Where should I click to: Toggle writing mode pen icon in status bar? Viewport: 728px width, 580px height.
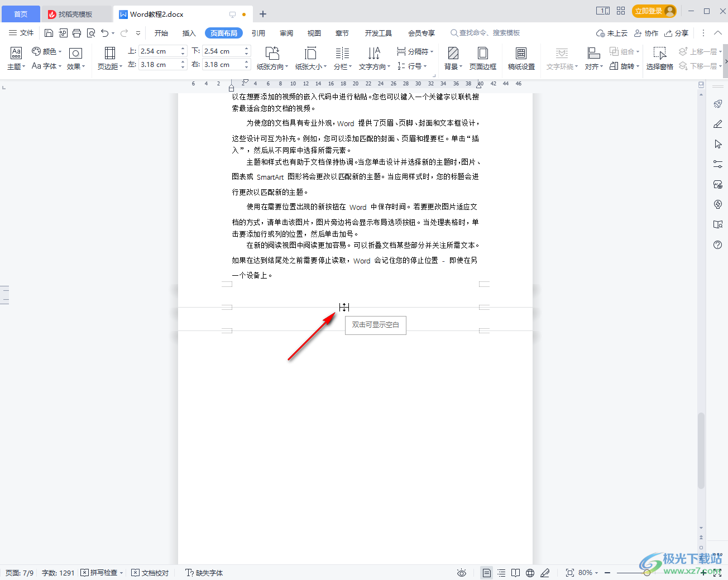tap(545, 573)
